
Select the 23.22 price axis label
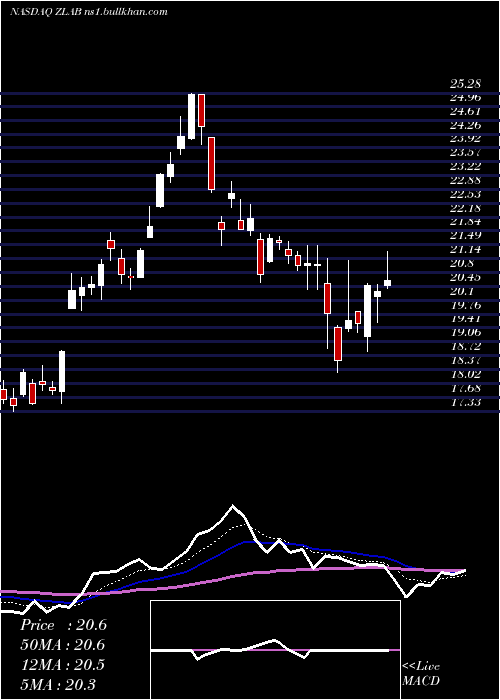click(x=464, y=167)
